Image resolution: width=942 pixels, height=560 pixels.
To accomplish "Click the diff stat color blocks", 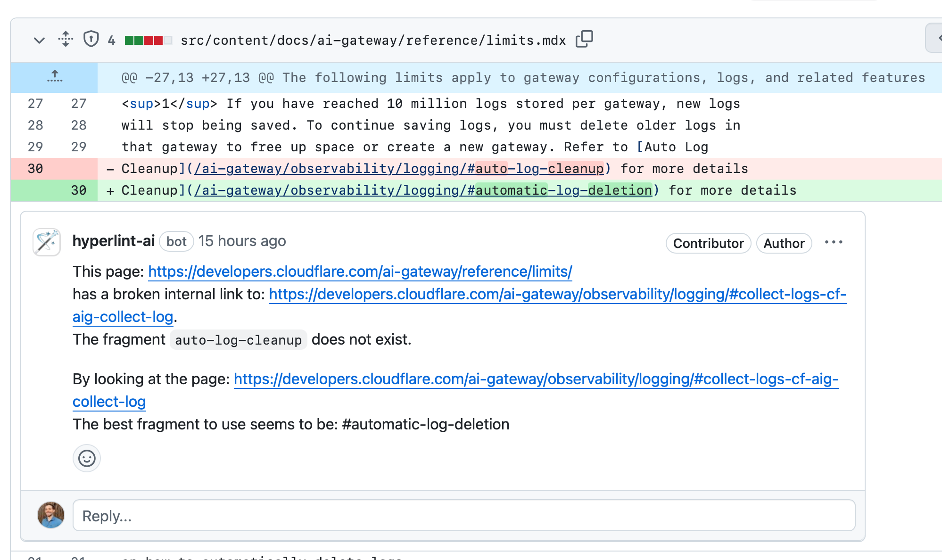I will click(x=148, y=41).
